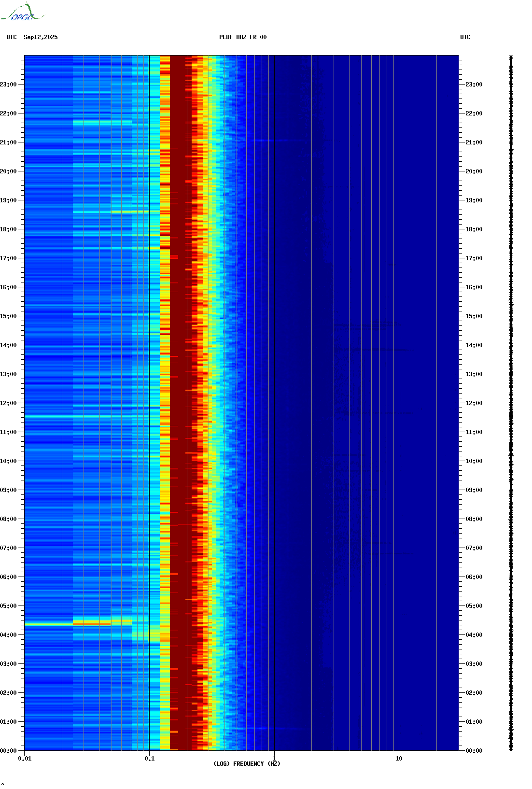
Task: Click the UTC label beside the date
Action: [12, 37]
